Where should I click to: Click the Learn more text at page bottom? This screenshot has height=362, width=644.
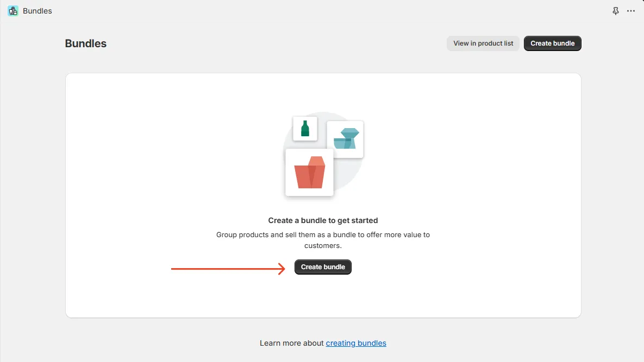point(291,342)
